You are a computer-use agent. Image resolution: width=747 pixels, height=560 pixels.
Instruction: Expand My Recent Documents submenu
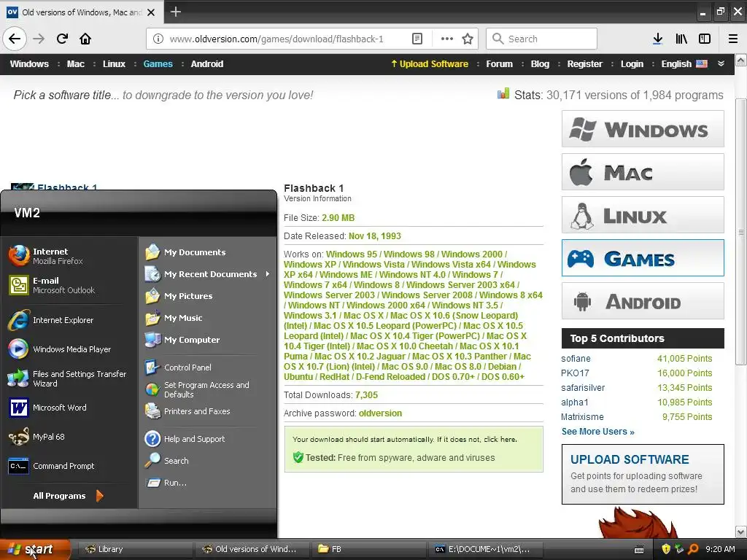pyautogui.click(x=206, y=274)
